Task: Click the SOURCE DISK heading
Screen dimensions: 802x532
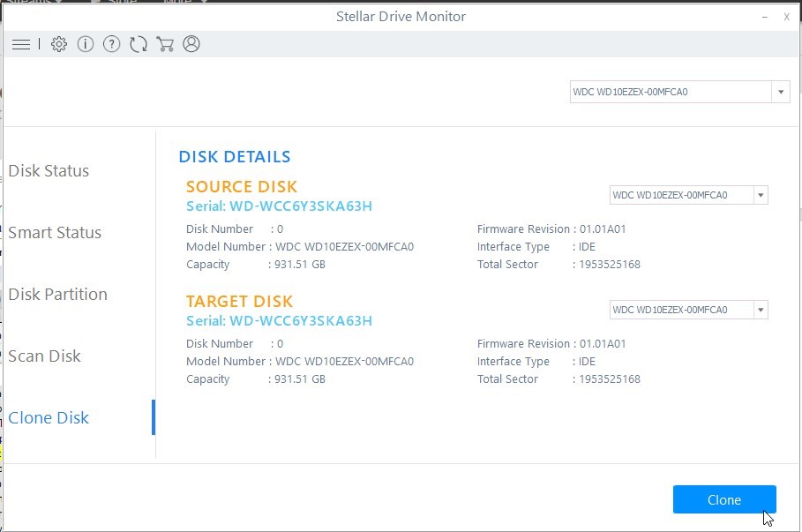Action: [242, 187]
